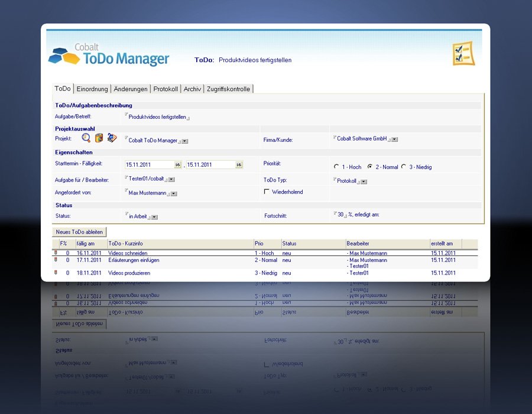The height and width of the screenshot is (414, 532).
Task: Sort by the Status column header in list
Action: tap(289, 243)
